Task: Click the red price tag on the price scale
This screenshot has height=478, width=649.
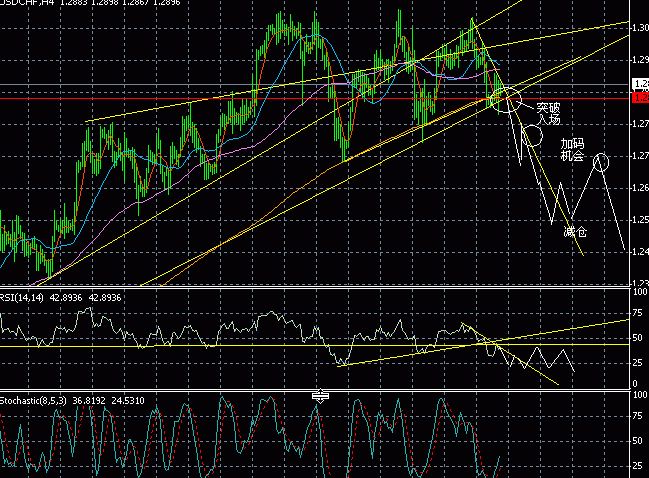Action: (641, 98)
